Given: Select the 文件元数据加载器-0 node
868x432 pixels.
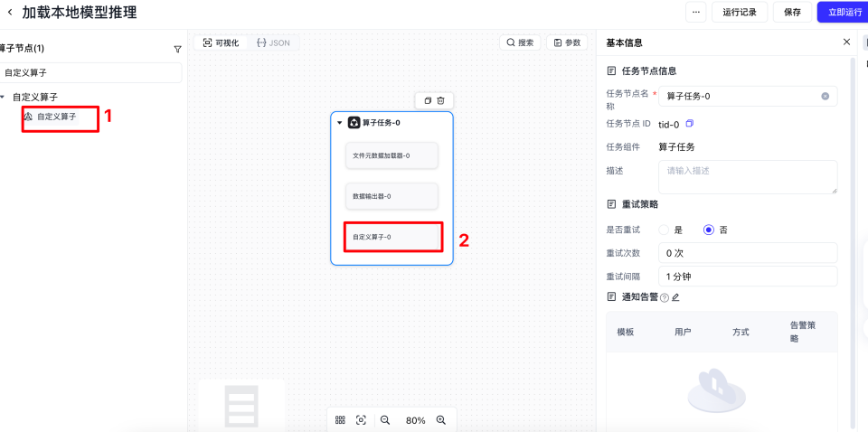Looking at the screenshot, I should (x=392, y=155).
